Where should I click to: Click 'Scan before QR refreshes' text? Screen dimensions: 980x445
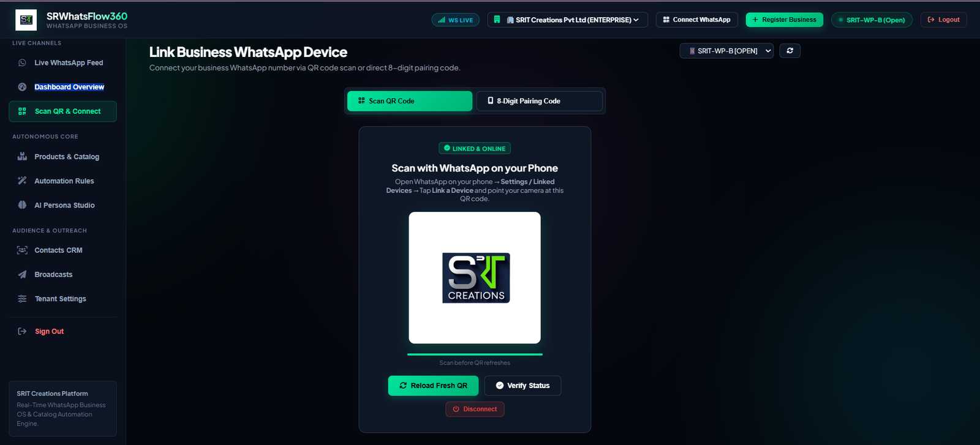click(475, 363)
